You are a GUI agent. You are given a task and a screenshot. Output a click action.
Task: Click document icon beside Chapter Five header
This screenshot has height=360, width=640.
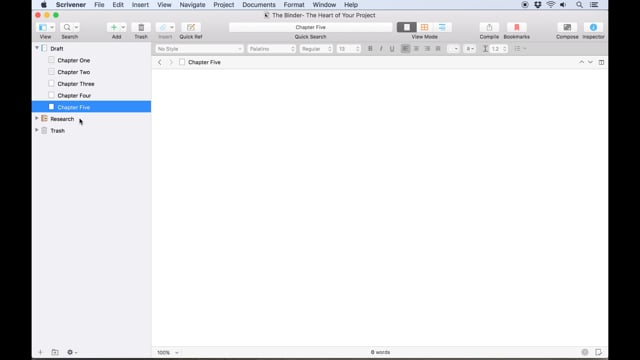point(182,62)
